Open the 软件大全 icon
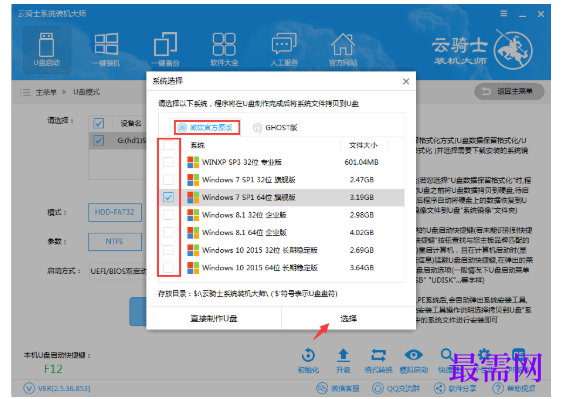 (x=224, y=50)
